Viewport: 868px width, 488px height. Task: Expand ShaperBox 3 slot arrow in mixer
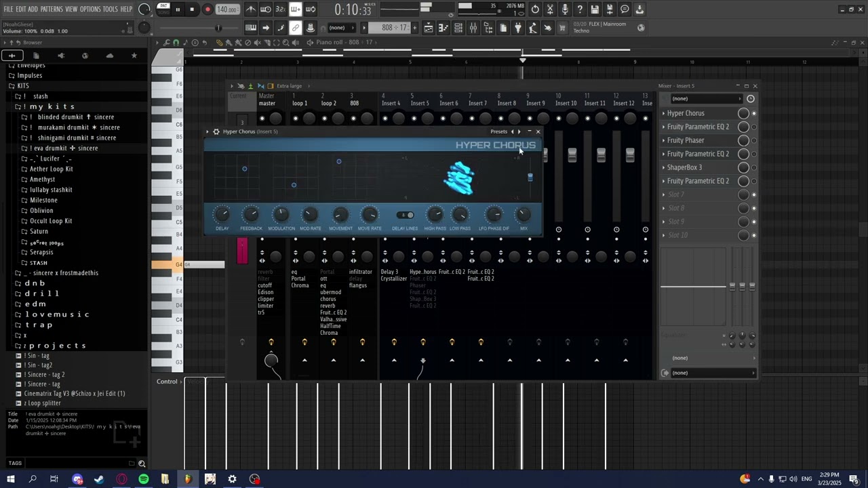pos(664,167)
